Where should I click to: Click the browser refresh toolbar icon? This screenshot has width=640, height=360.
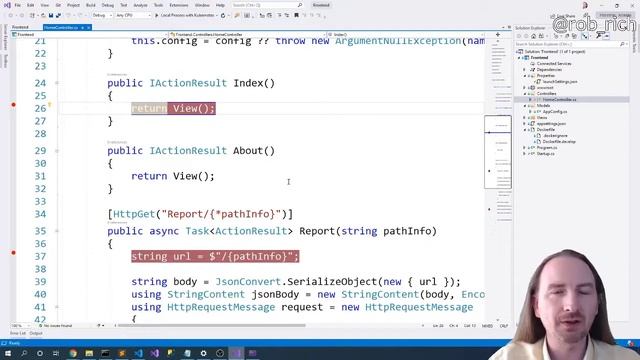[x=223, y=16]
